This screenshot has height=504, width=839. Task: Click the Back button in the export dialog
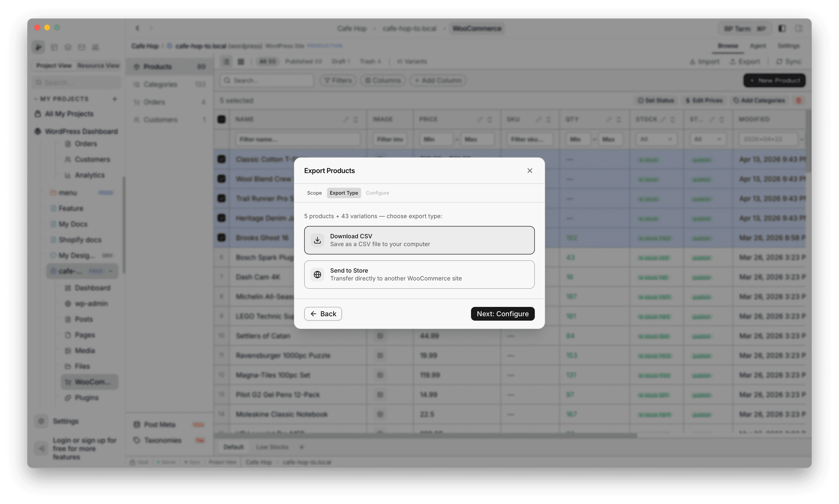point(323,314)
